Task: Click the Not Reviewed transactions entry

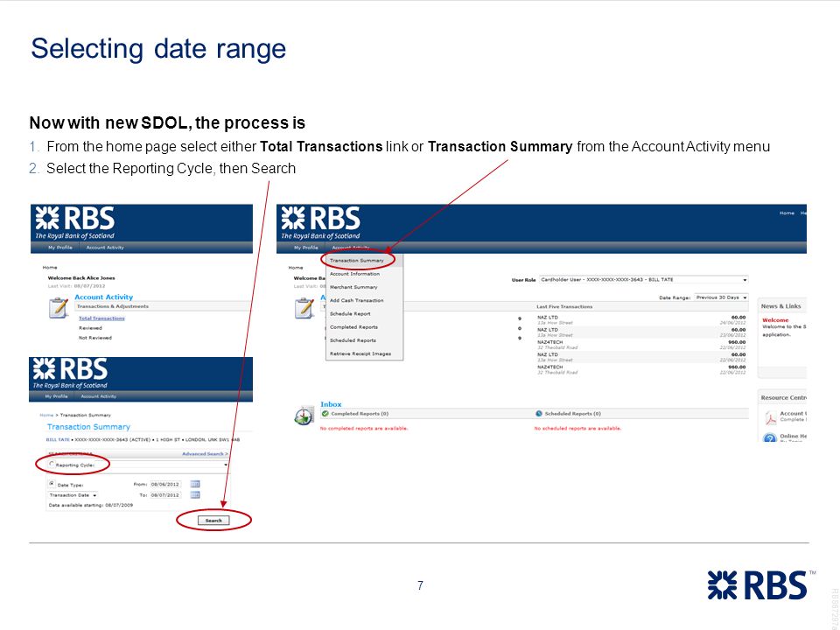Action: 95,338
